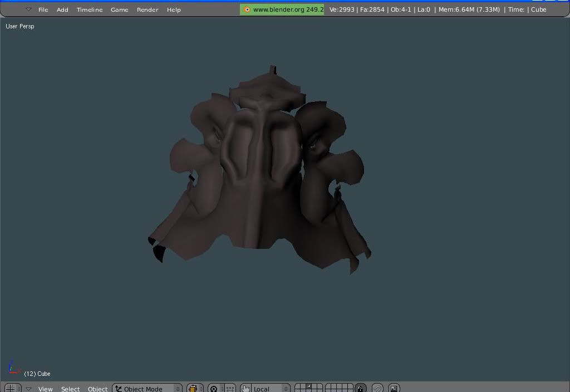Toggle the first layer button in grid
570x392 pixels.
[298, 386]
